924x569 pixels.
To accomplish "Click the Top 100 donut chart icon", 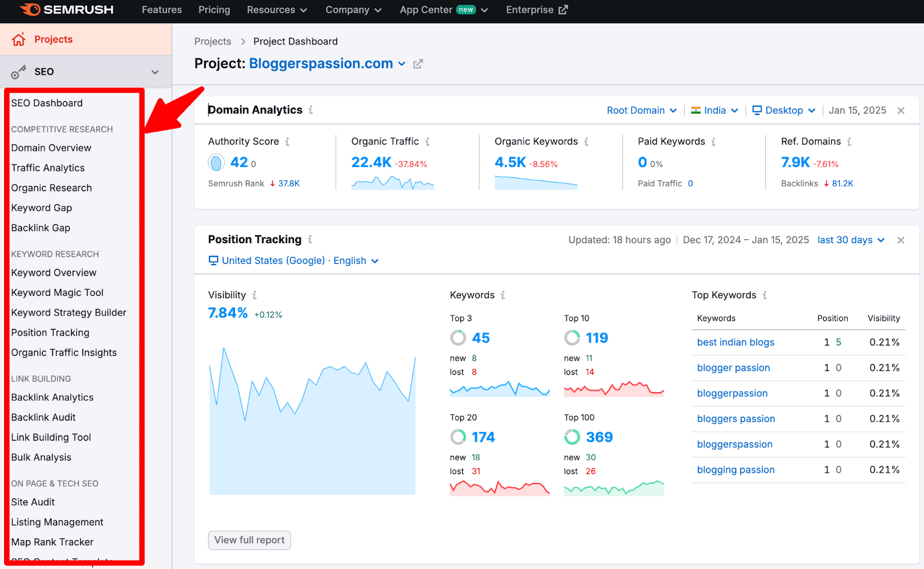I will pos(572,437).
